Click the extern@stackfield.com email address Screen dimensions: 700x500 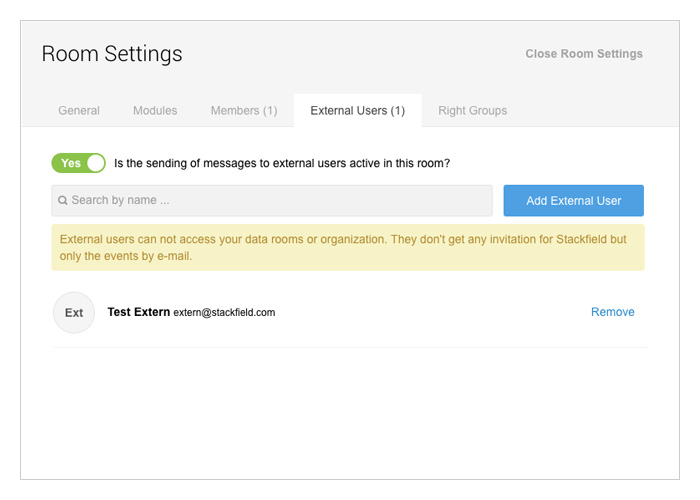(224, 312)
